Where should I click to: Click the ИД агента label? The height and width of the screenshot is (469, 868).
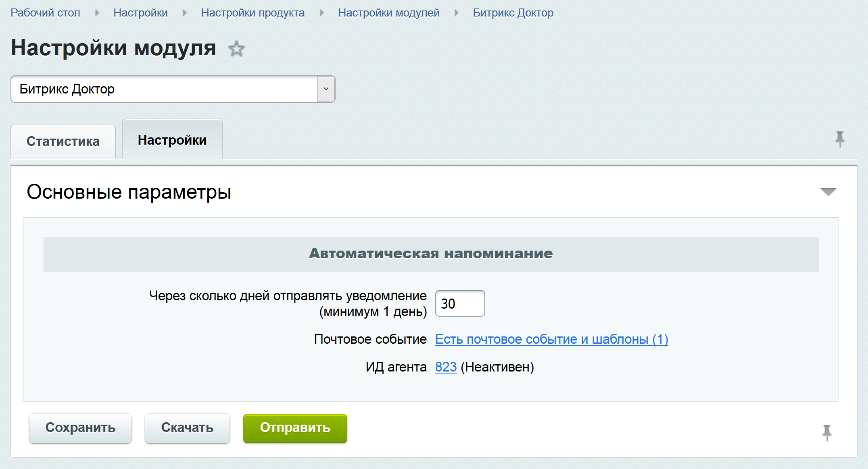coord(396,367)
